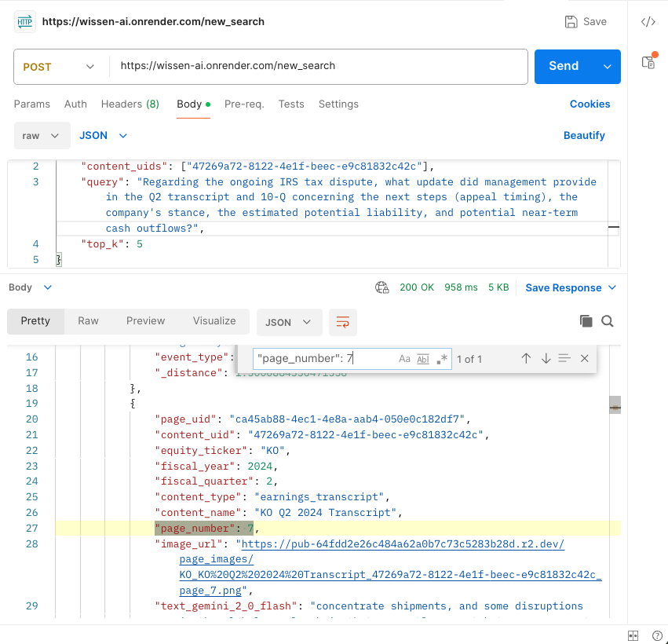
Task: Click the help question mark icon
Action: (657, 635)
